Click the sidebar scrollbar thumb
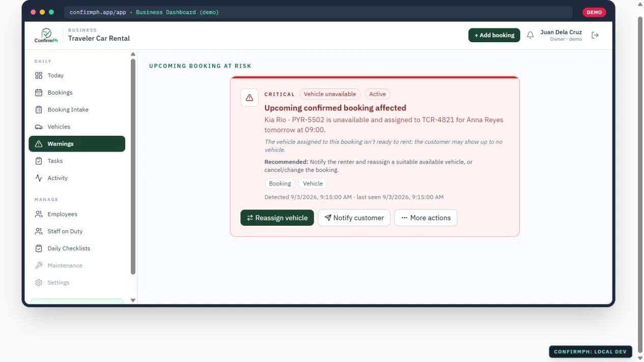The height and width of the screenshot is (362, 644). (x=133, y=166)
